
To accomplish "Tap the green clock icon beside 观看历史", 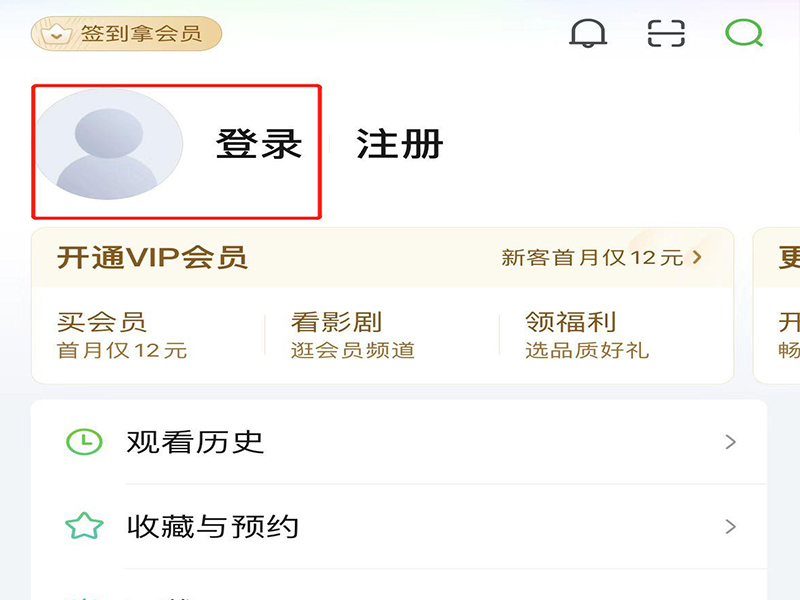I will click(x=84, y=442).
